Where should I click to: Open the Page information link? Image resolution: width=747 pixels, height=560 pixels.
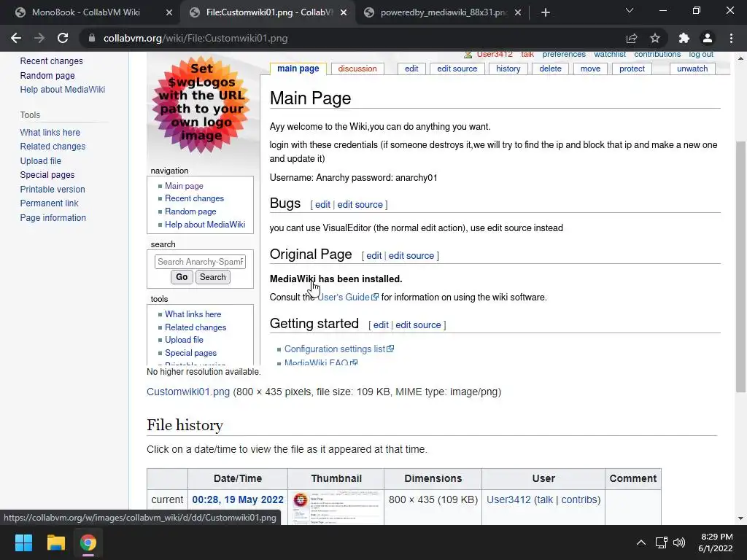click(53, 217)
